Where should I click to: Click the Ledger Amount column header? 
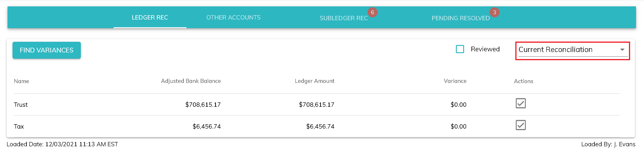pos(314,81)
